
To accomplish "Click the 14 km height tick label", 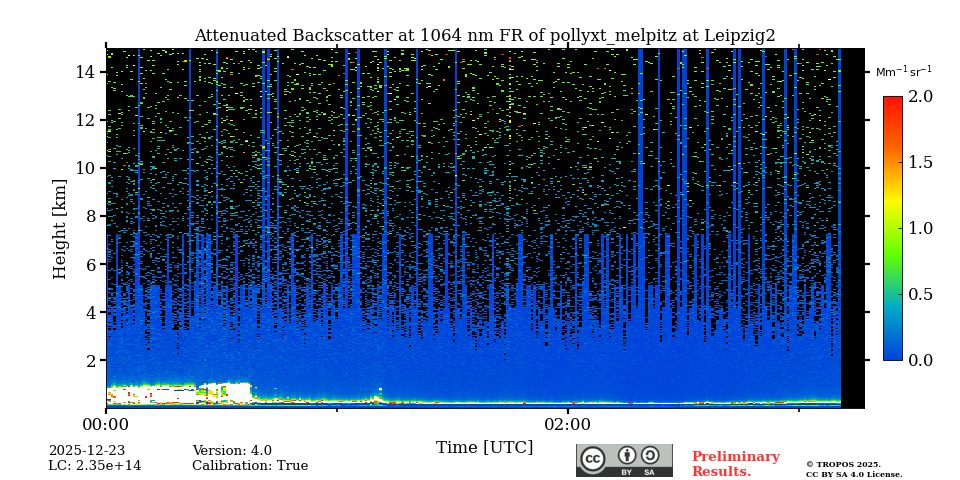I will click(x=84, y=72).
